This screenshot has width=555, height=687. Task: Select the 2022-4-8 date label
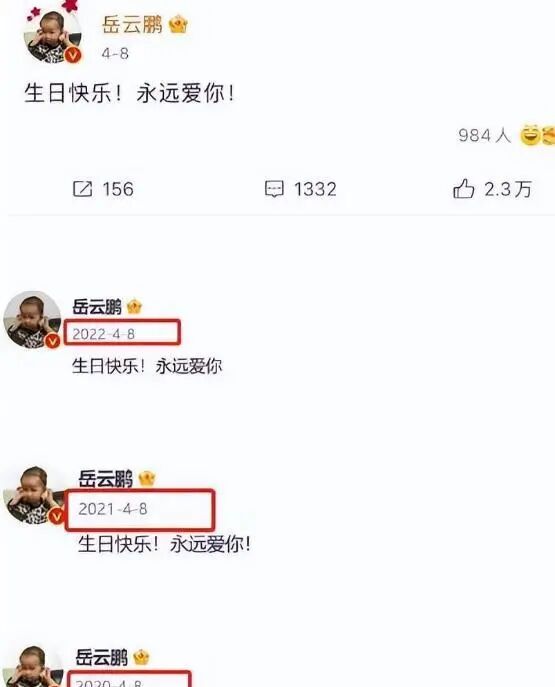click(x=103, y=334)
